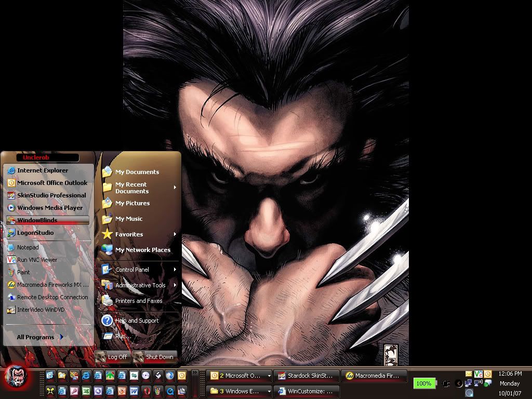Open the folder icon in Quick Launch
The height and width of the screenshot is (399, 532).
tap(62, 375)
